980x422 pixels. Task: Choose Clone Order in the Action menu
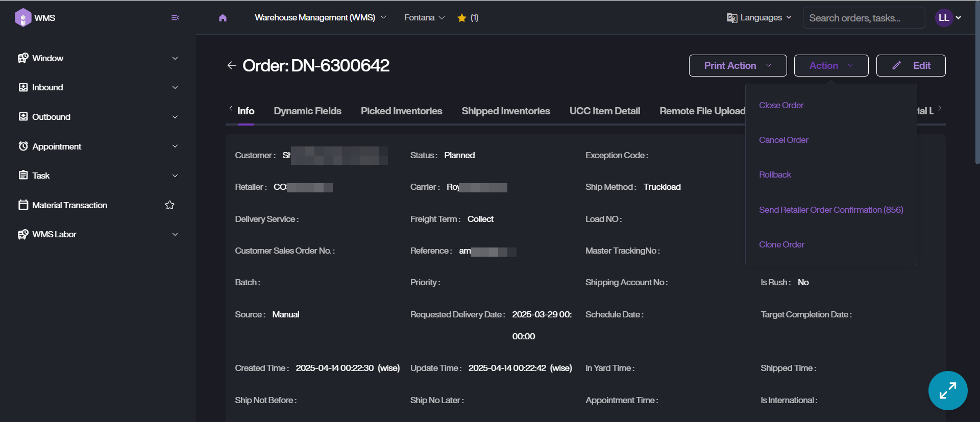point(781,244)
